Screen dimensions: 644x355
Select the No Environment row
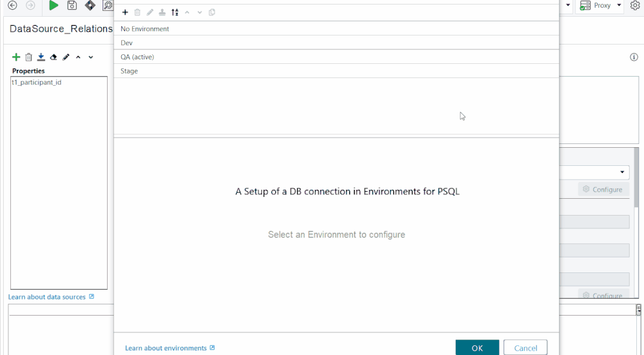pyautogui.click(x=337, y=29)
